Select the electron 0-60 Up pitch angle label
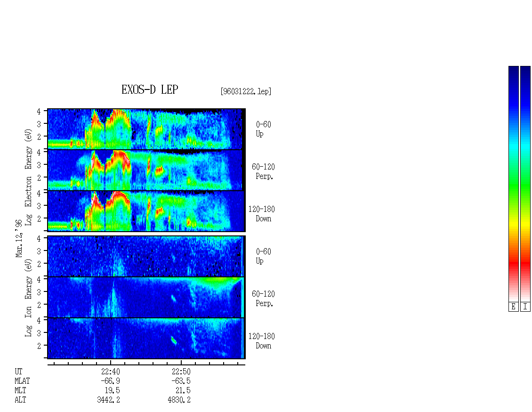The width and height of the screenshot is (532, 412). click(263, 129)
